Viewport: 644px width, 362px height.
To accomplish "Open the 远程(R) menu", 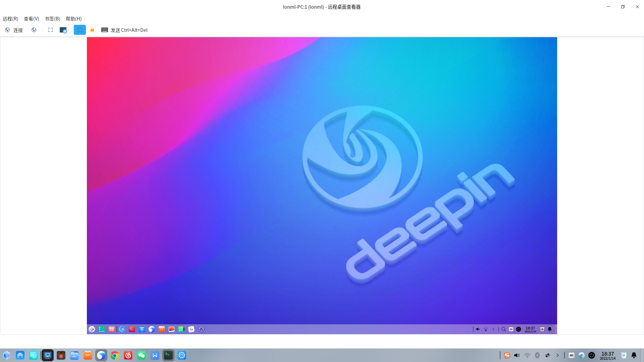I will click(10, 19).
